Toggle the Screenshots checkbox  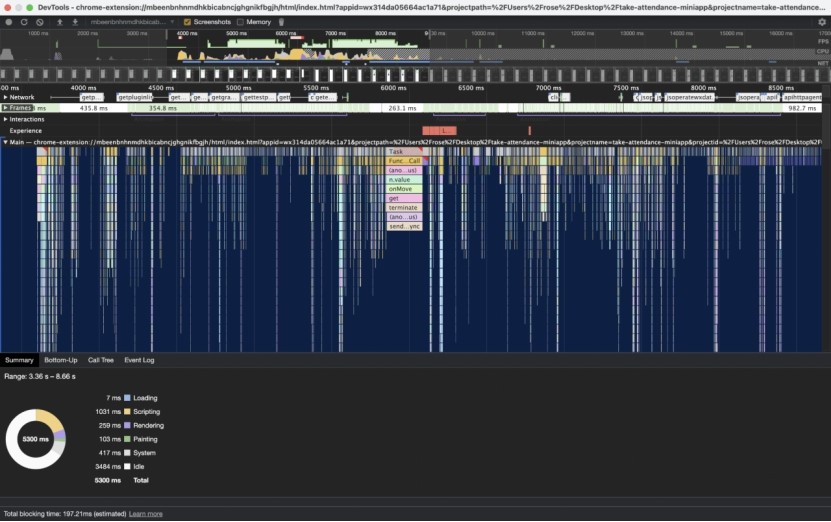click(x=187, y=22)
